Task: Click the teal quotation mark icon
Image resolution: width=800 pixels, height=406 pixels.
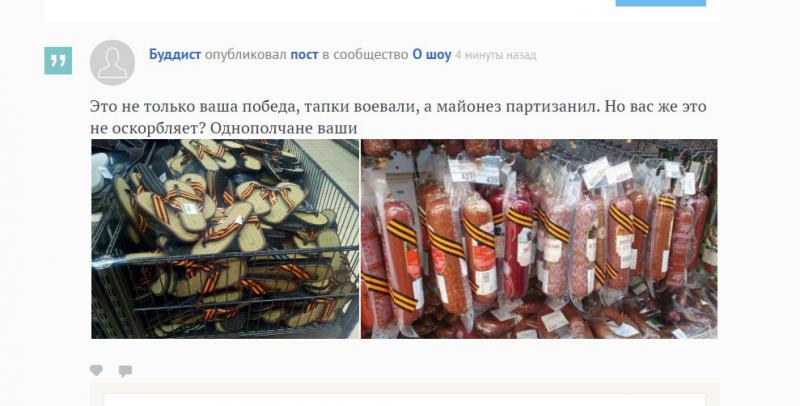Action: pyautogui.click(x=58, y=61)
